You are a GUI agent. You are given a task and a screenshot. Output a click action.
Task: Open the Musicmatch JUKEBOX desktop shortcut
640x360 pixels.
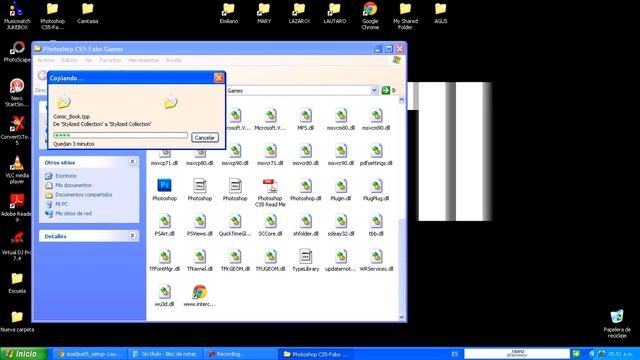17,16
